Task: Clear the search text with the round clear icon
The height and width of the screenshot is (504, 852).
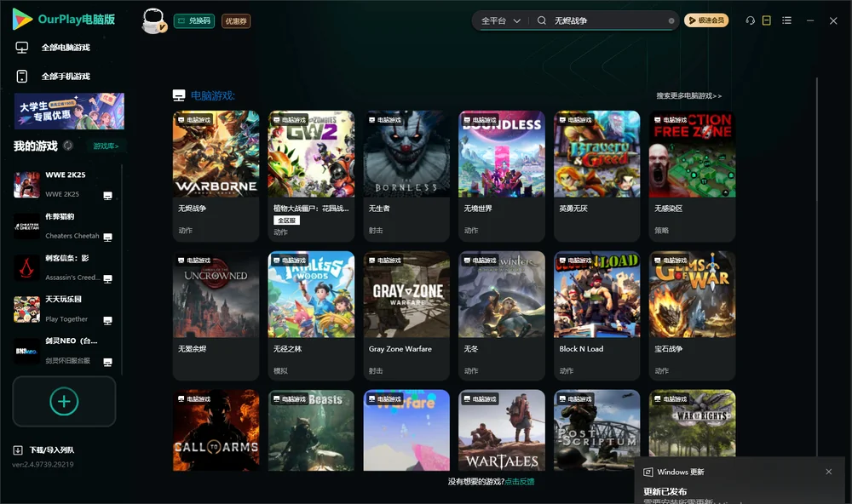Action: click(x=671, y=20)
